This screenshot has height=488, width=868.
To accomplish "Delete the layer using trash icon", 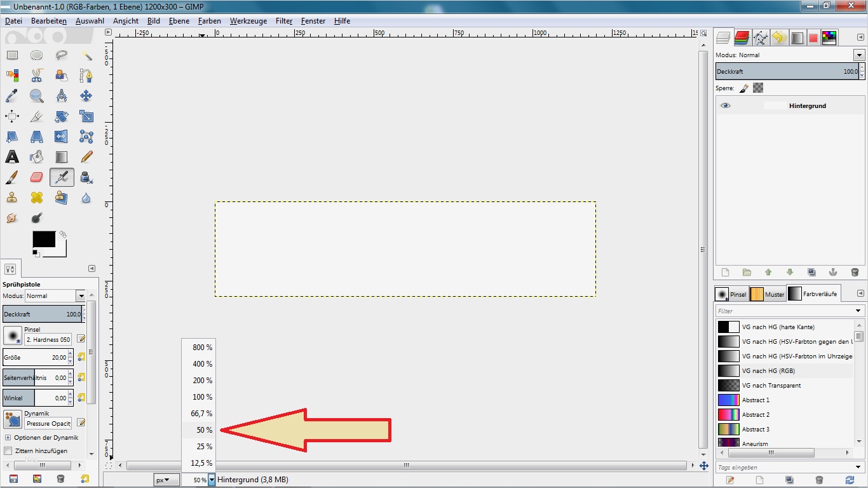I will [855, 272].
